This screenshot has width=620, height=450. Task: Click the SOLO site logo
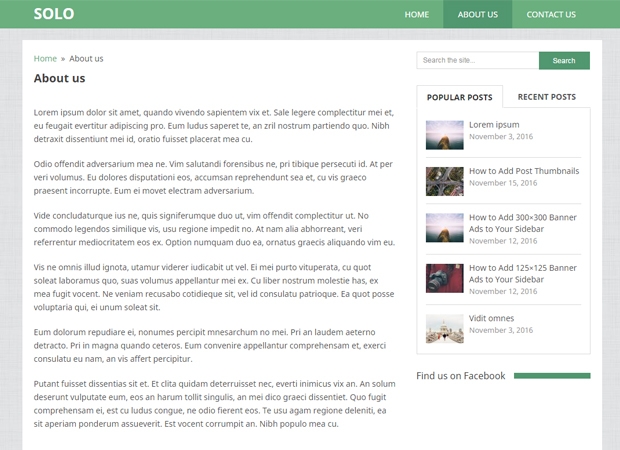54,14
